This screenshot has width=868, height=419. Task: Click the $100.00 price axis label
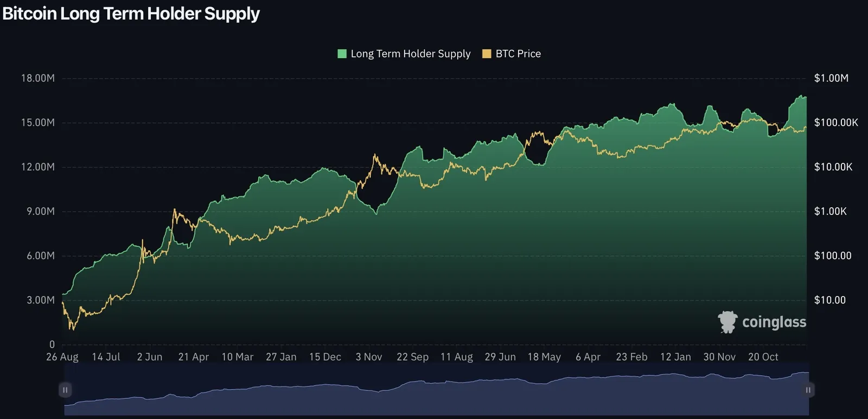833,256
